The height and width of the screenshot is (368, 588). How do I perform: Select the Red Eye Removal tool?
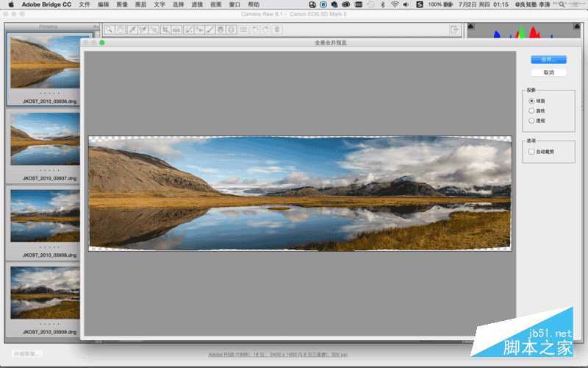[x=199, y=29]
